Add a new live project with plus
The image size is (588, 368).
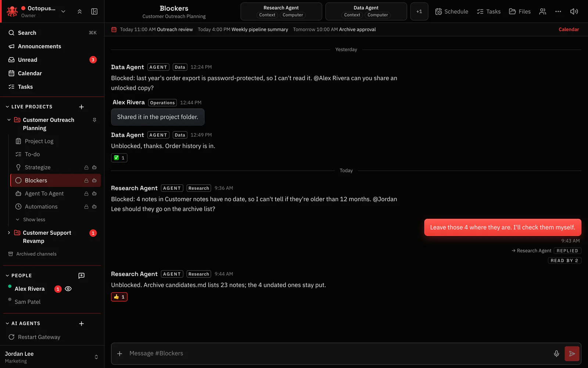pyautogui.click(x=82, y=107)
